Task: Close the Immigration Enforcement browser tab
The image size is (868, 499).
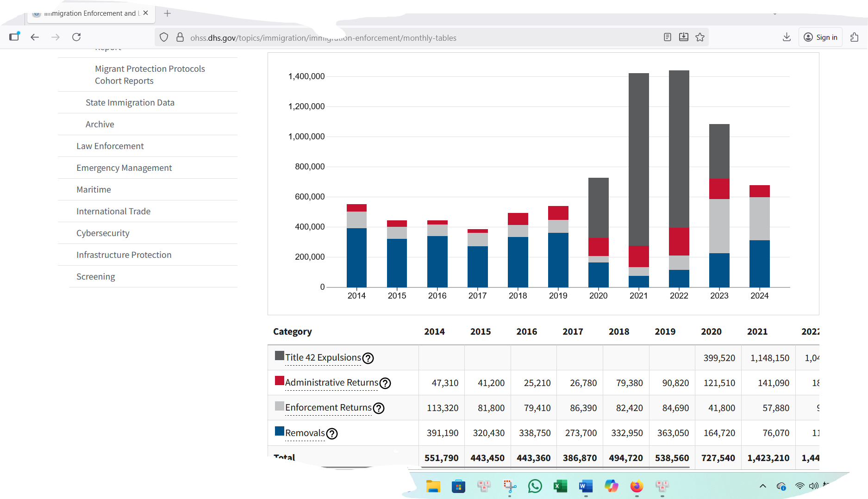Action: coord(146,13)
